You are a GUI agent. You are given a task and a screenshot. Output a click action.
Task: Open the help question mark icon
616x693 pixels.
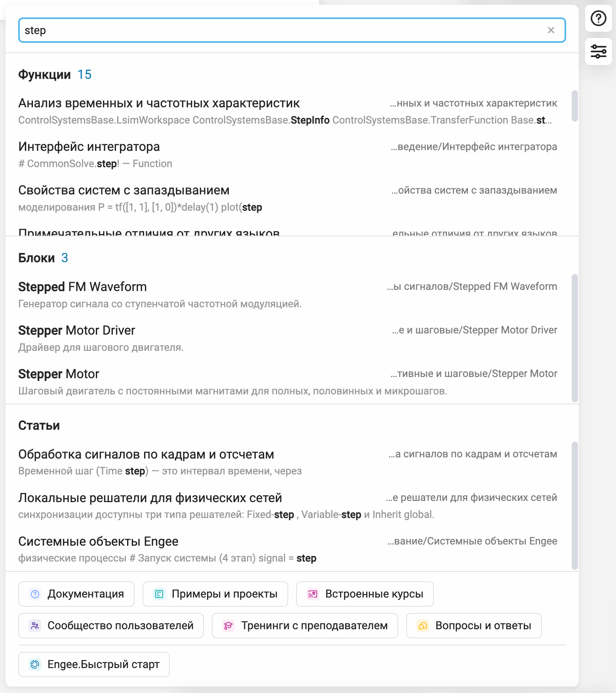click(x=598, y=19)
